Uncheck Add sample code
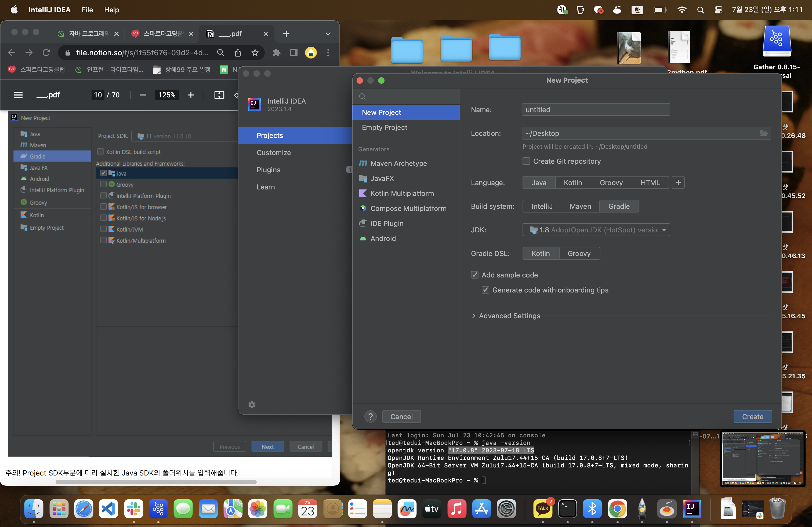 474,275
